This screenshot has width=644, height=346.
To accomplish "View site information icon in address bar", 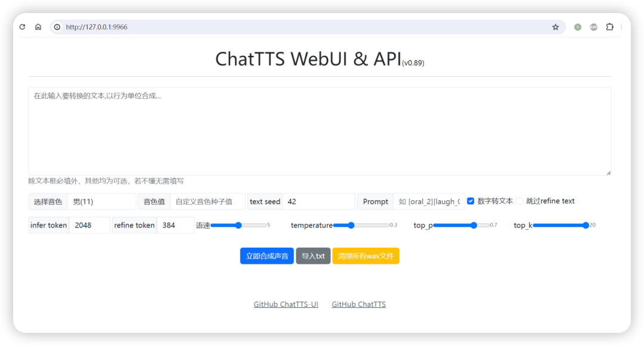I will (57, 27).
